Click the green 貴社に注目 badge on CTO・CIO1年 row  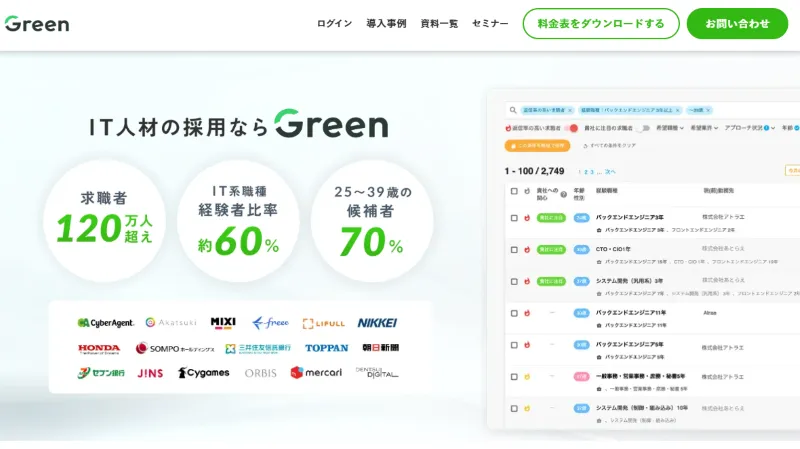(x=551, y=250)
